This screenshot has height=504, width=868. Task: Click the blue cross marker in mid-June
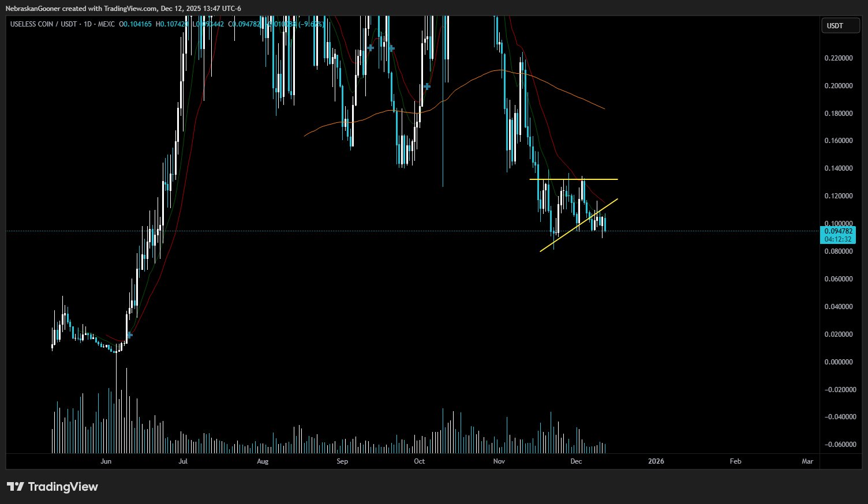130,334
